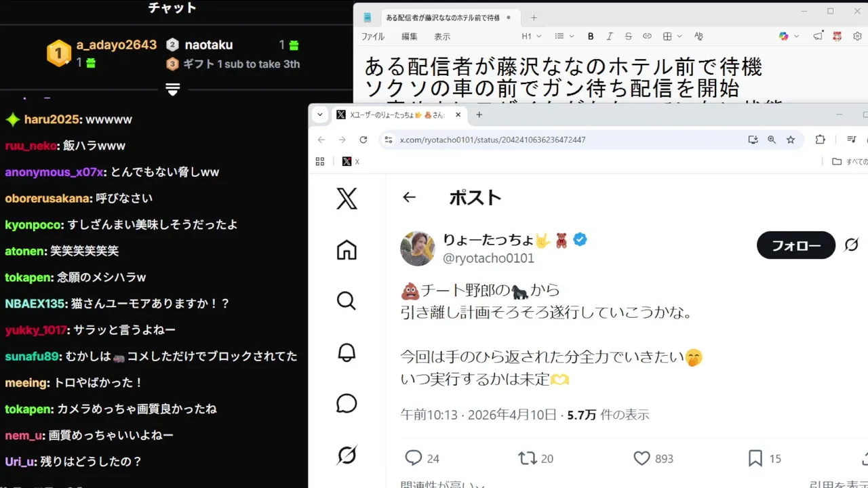The width and height of the screenshot is (868, 488).
Task: Open Grok in the X sidebar
Action: [347, 455]
